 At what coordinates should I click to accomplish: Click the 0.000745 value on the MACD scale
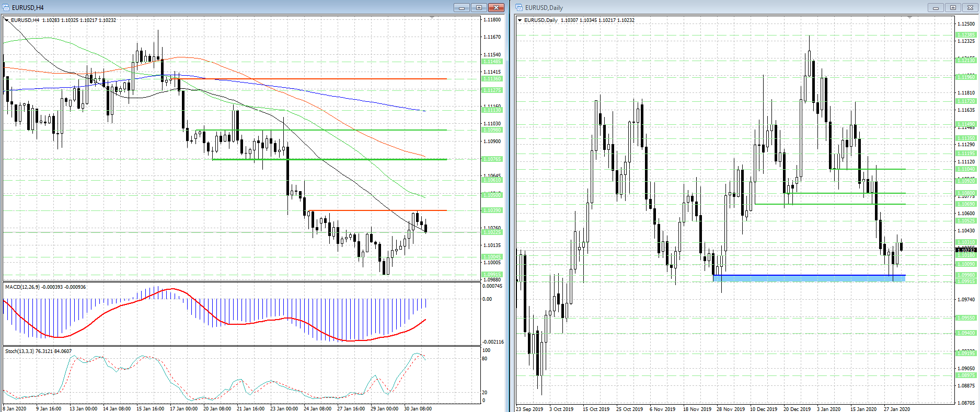tap(492, 286)
